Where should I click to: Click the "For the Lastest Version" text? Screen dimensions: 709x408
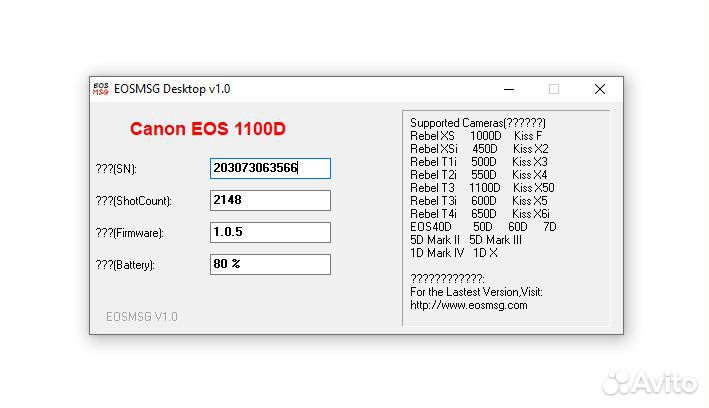pyautogui.click(x=476, y=292)
